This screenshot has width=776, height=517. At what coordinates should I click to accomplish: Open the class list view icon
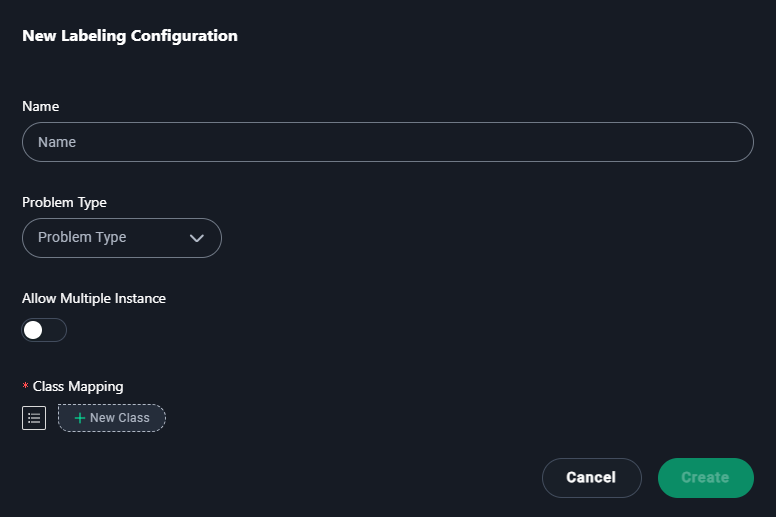(34, 418)
